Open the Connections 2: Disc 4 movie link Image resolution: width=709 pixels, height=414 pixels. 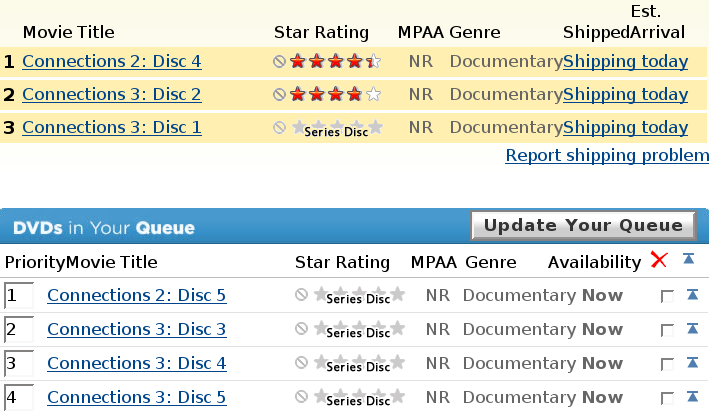[x=112, y=62]
